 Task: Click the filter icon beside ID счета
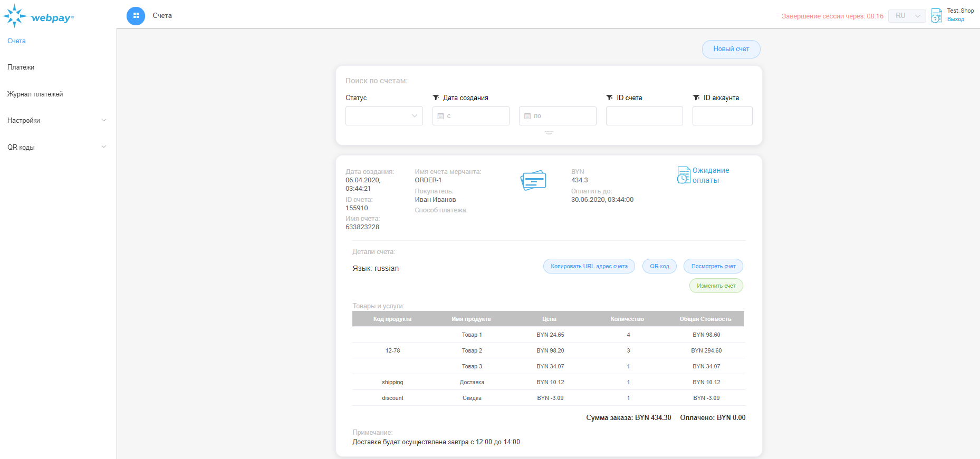[x=609, y=97]
